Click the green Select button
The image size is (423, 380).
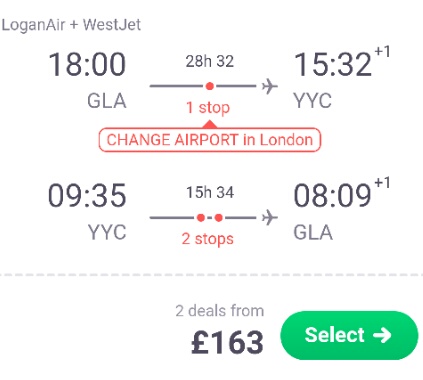[349, 335]
